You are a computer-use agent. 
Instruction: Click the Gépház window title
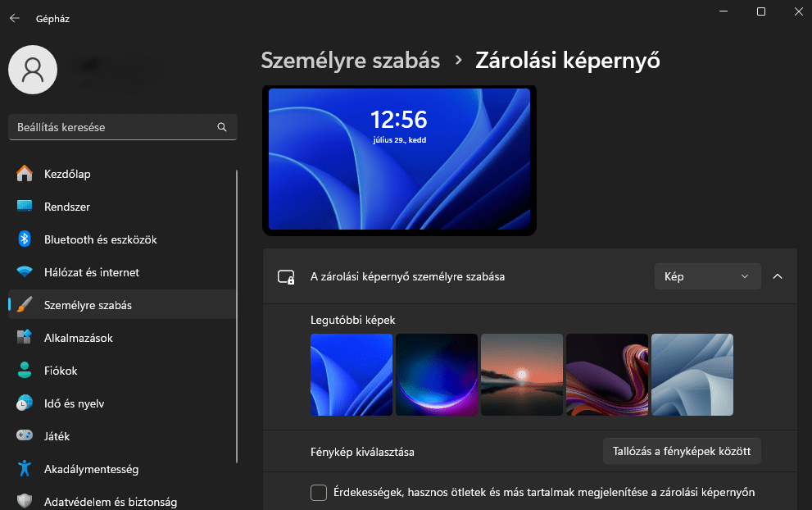click(52, 19)
